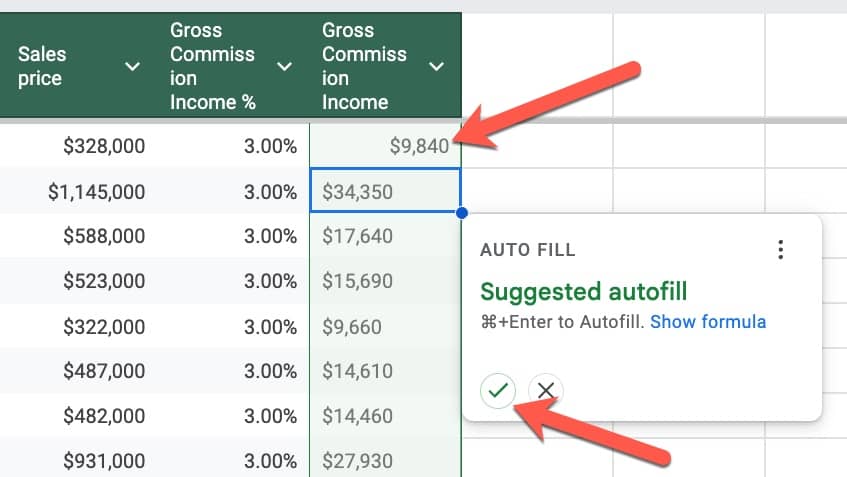Select the $487,000 sales price cell

point(79,371)
